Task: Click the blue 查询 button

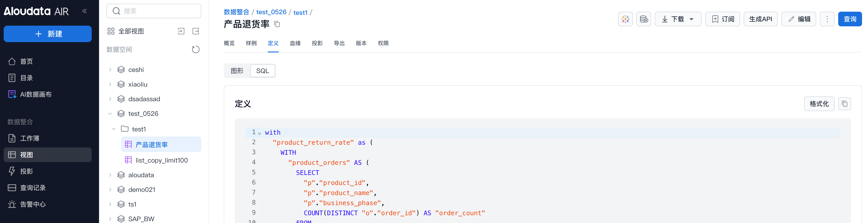Action: (849, 19)
